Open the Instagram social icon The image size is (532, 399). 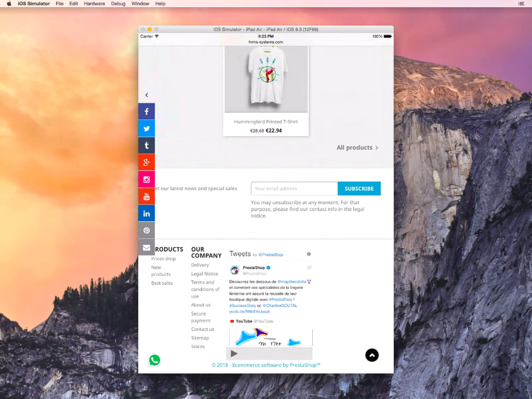click(147, 179)
